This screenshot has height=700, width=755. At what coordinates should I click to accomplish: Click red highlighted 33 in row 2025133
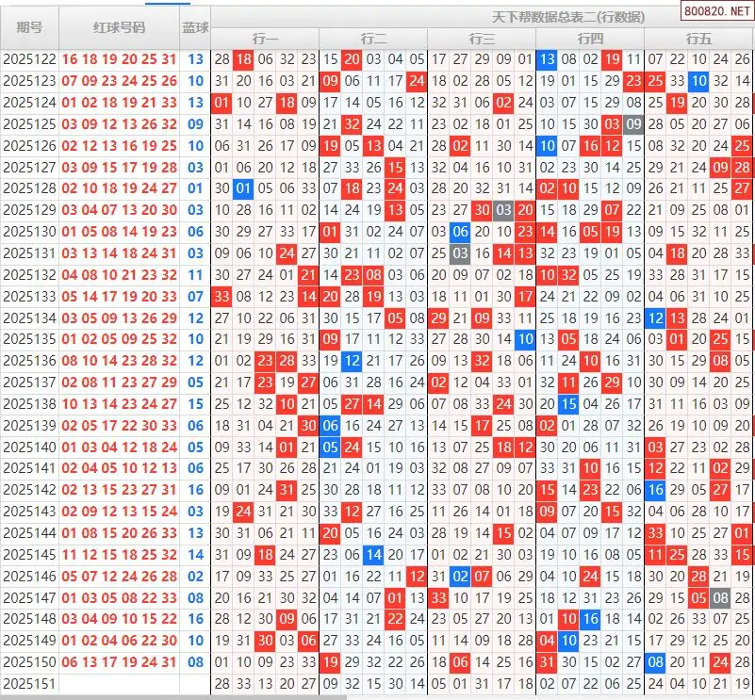point(222,297)
